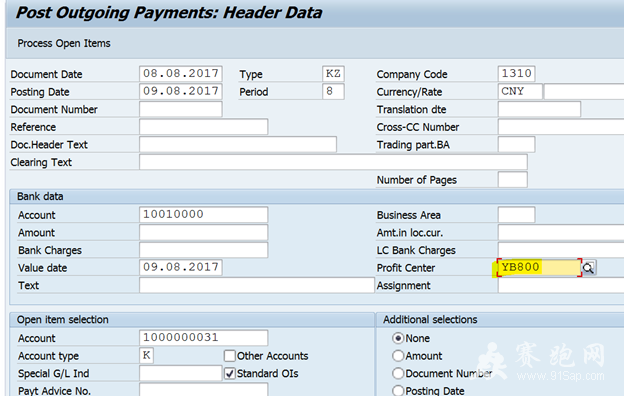Click the LC Bank Charges field
This screenshot has height=396, width=624.
click(561, 250)
